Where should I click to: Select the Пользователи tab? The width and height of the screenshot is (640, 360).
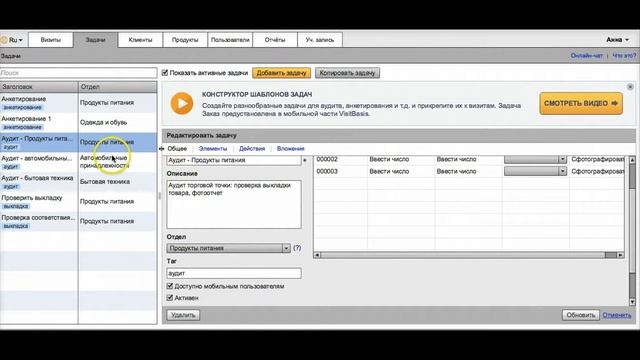(x=230, y=40)
